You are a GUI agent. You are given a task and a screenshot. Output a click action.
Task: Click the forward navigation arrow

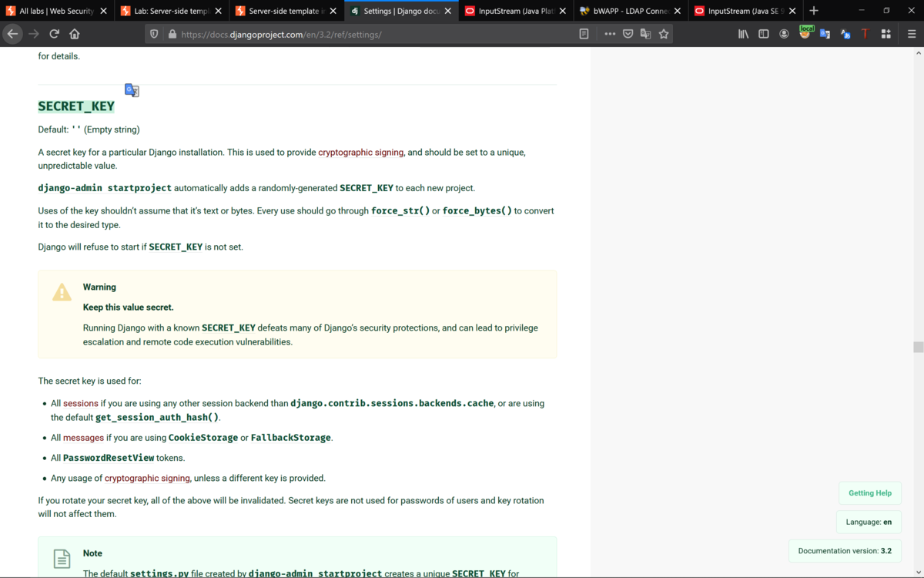(33, 34)
